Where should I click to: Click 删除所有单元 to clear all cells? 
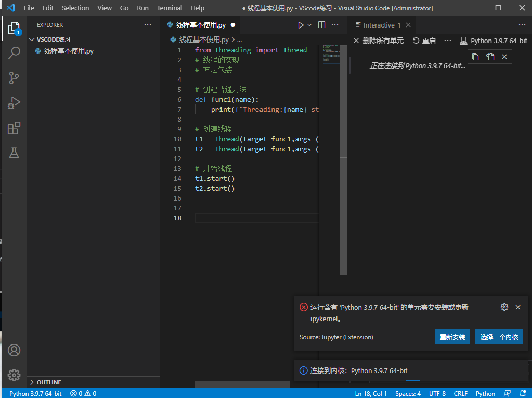pos(378,41)
